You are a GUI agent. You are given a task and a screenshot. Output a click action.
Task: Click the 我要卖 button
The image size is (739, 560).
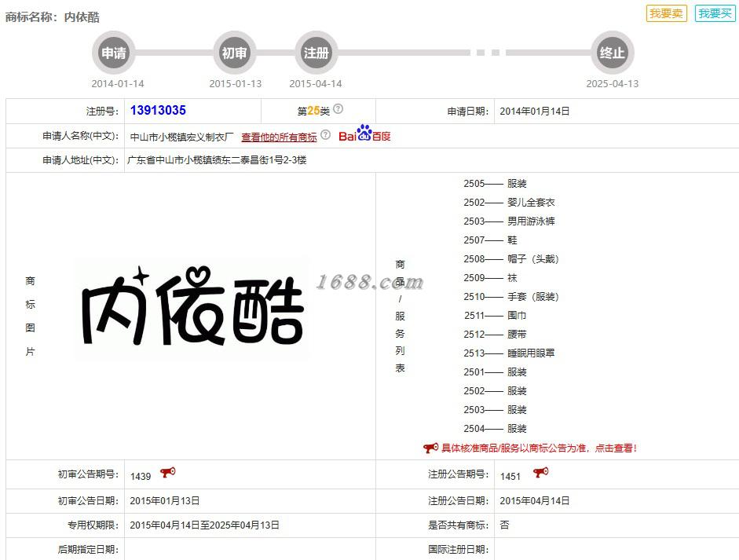[667, 13]
